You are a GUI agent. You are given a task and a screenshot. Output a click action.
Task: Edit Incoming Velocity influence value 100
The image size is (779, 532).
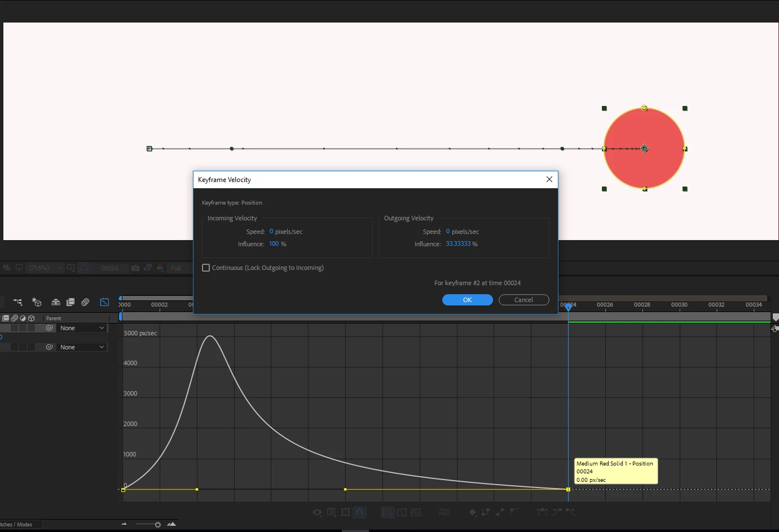coord(274,244)
